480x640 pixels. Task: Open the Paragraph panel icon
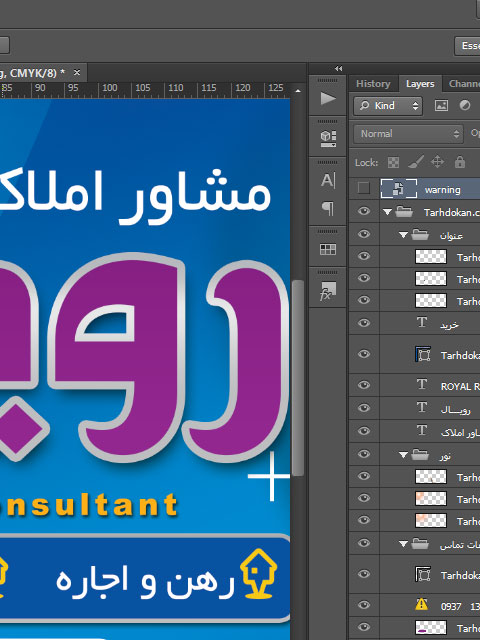[328, 209]
